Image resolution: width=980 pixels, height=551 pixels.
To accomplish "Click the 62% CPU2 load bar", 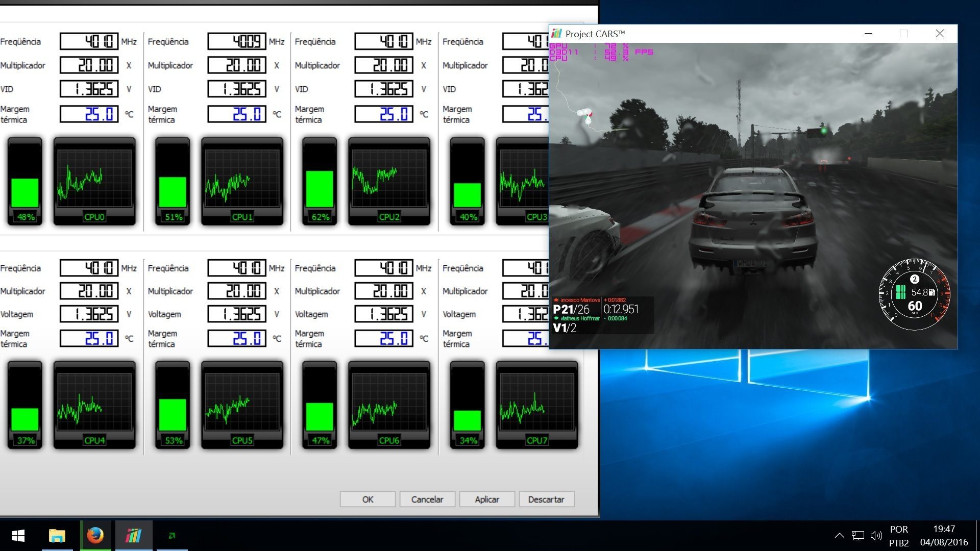I will 320,181.
